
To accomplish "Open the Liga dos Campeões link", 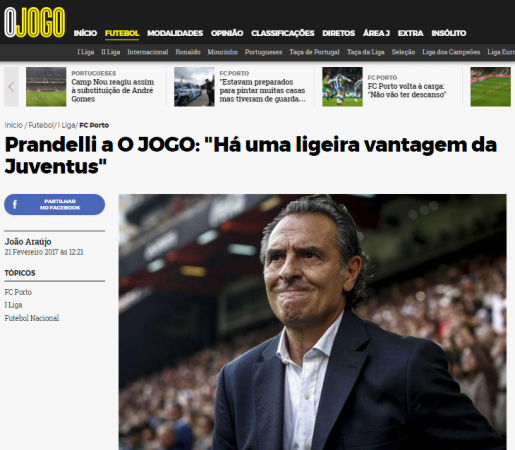I will pos(451,52).
